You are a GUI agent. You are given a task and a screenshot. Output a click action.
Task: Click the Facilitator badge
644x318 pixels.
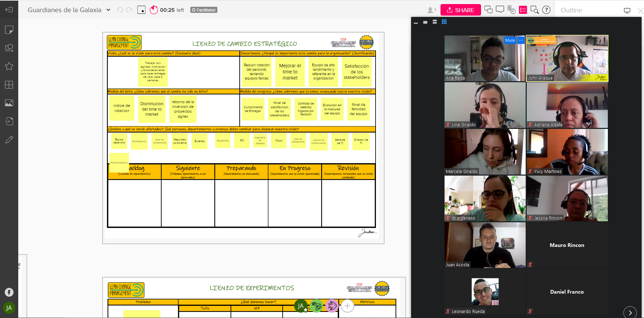(204, 10)
